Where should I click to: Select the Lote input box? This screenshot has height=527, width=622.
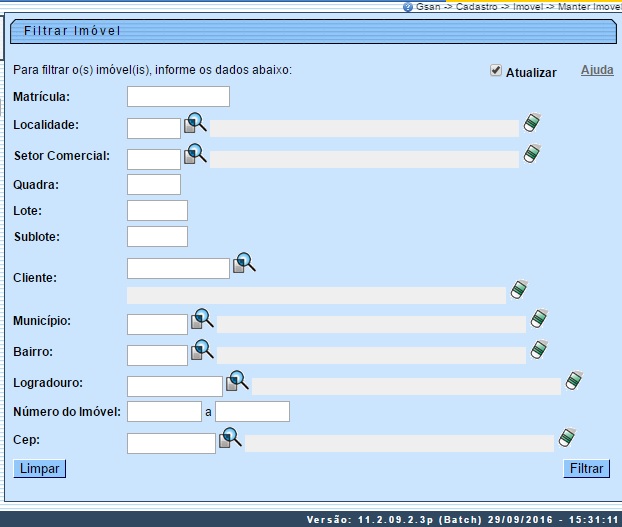click(x=157, y=211)
